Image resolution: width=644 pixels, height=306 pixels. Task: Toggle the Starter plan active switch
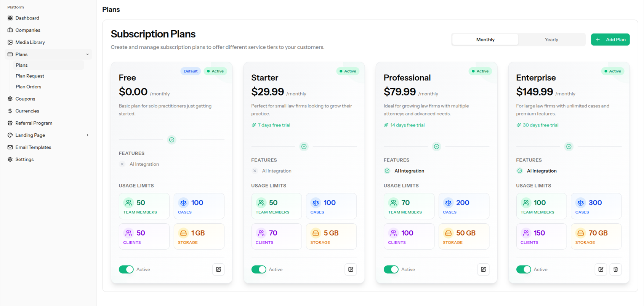pyautogui.click(x=259, y=269)
